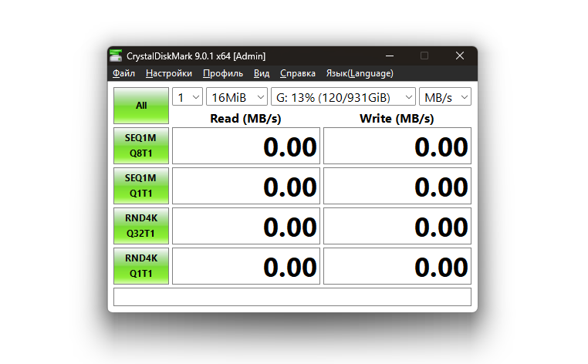Open the Вид menu
Screen dimensions: 588x364
(262, 73)
